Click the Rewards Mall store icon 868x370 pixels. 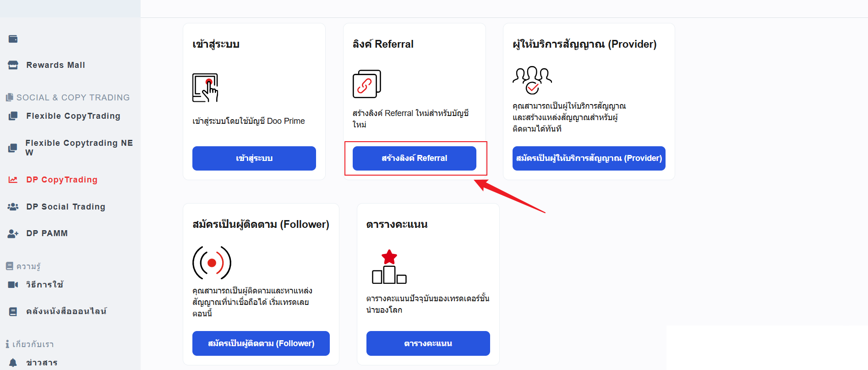(x=13, y=65)
